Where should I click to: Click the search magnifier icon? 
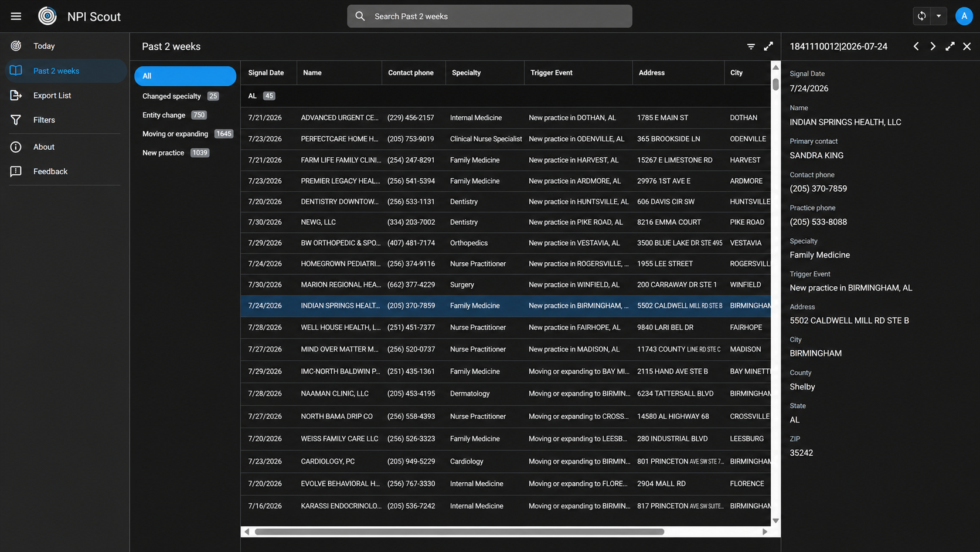click(360, 16)
